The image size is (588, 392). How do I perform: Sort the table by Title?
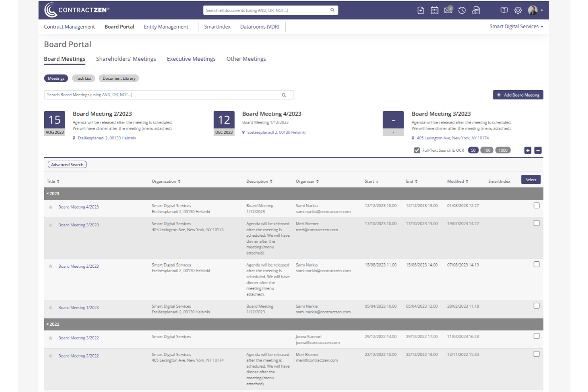pos(53,181)
